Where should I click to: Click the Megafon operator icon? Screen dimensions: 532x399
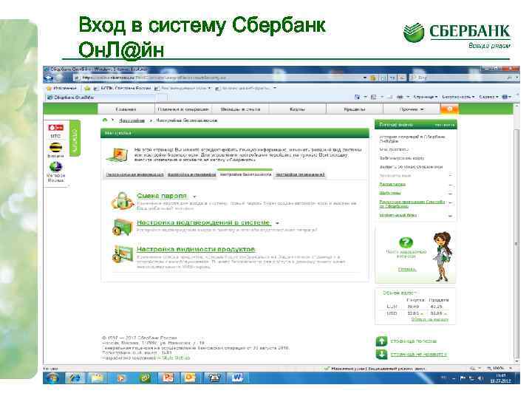tap(55, 166)
